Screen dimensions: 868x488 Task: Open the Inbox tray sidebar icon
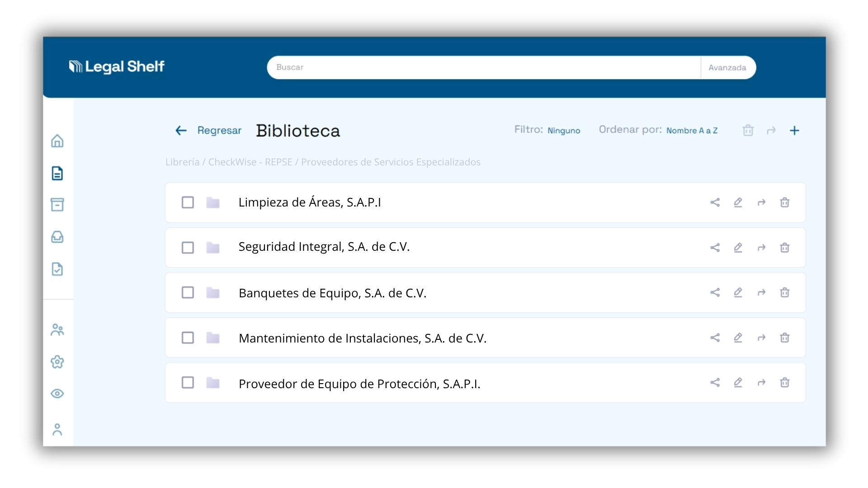click(x=57, y=237)
